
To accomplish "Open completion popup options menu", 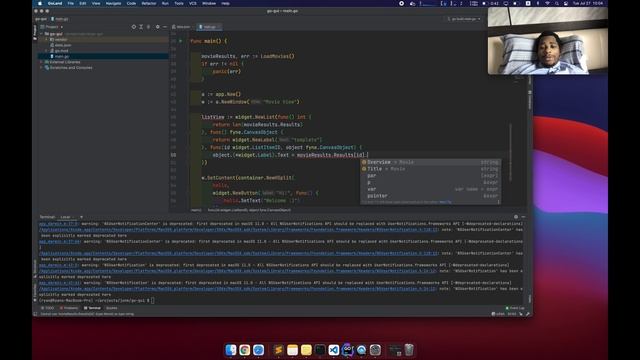I will 498,202.
